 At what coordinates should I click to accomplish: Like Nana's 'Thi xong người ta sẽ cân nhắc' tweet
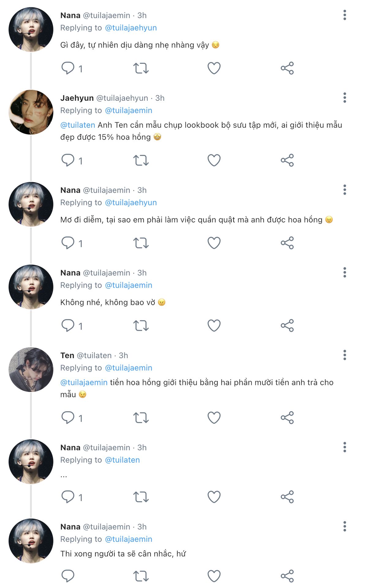(x=214, y=576)
